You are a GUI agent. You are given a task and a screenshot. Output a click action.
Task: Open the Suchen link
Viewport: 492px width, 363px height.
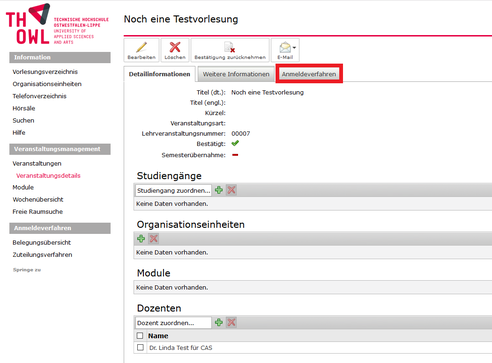coord(23,120)
